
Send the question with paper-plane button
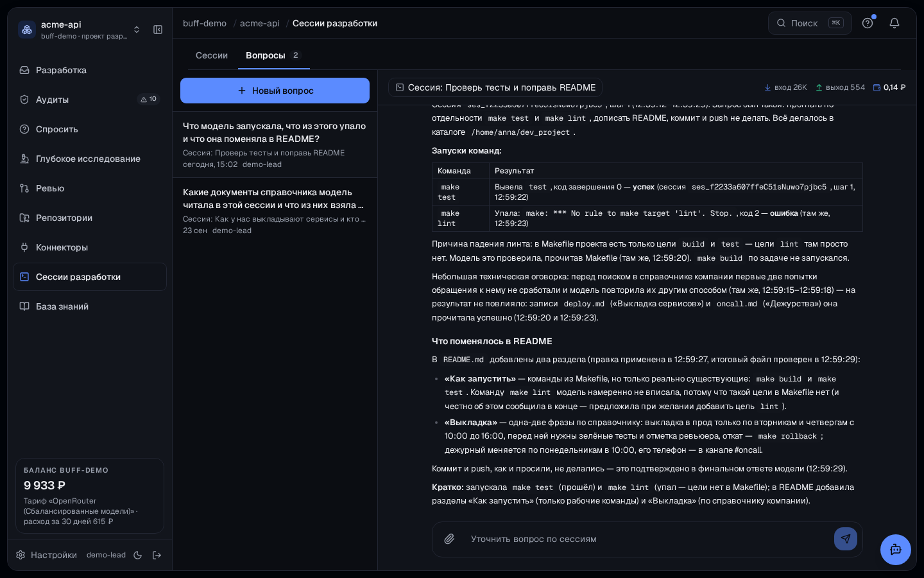846,539
